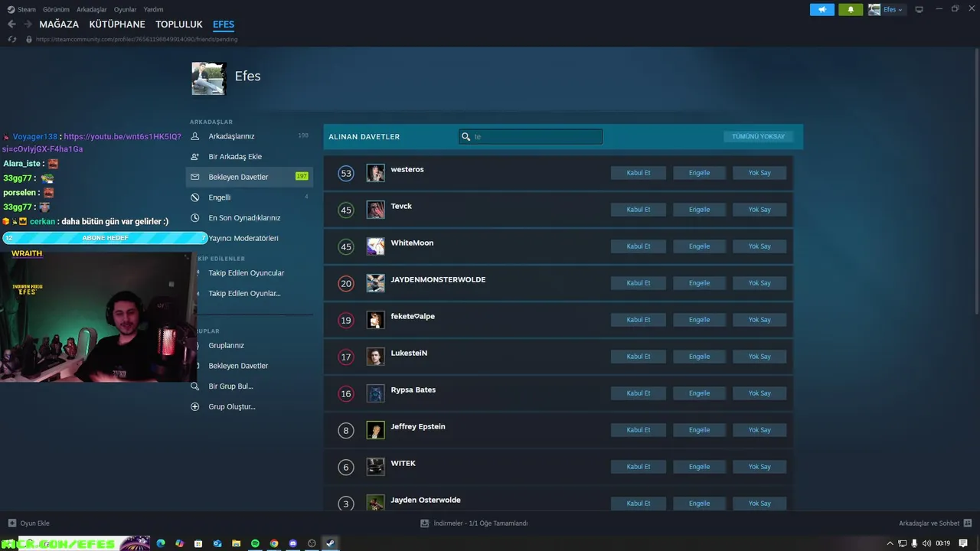Viewport: 980px width, 551px height.
Task: Accept LukesteiN with Kabul Et
Action: click(x=638, y=357)
